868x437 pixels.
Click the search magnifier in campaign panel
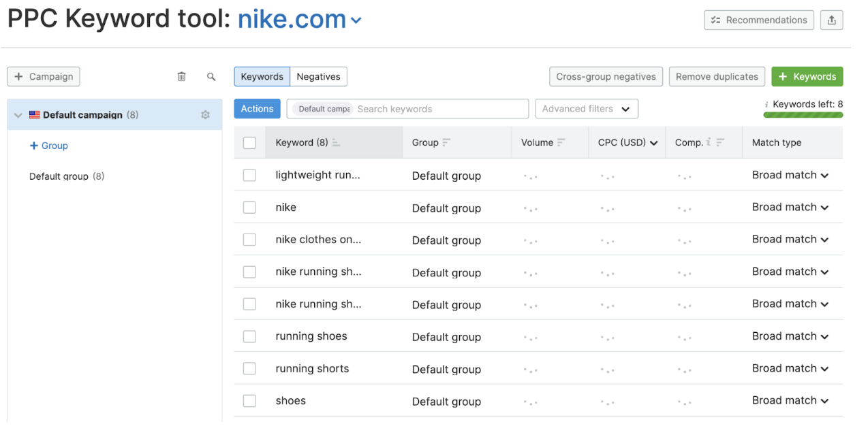(x=211, y=77)
